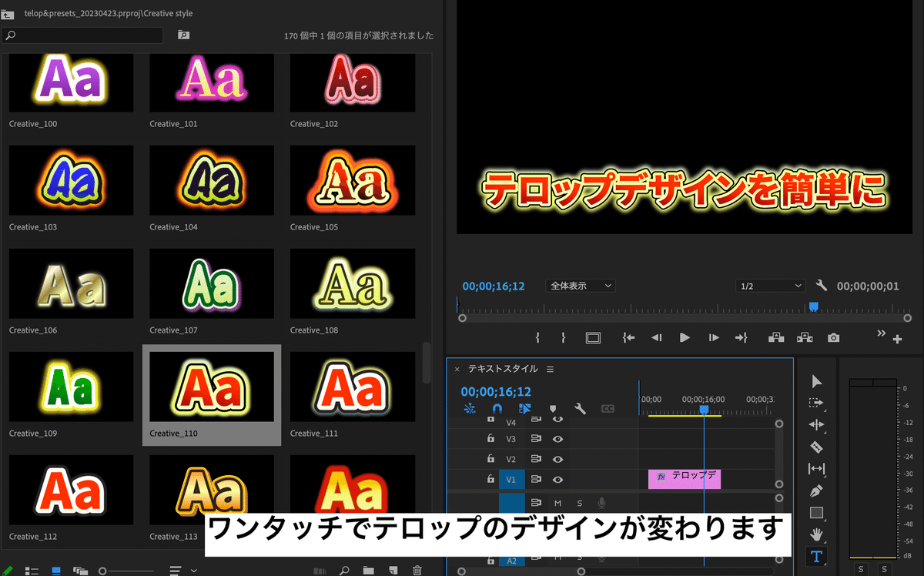Go up one folder level icon
Screen dimensions: 924x576
pyautogui.click(x=8, y=13)
